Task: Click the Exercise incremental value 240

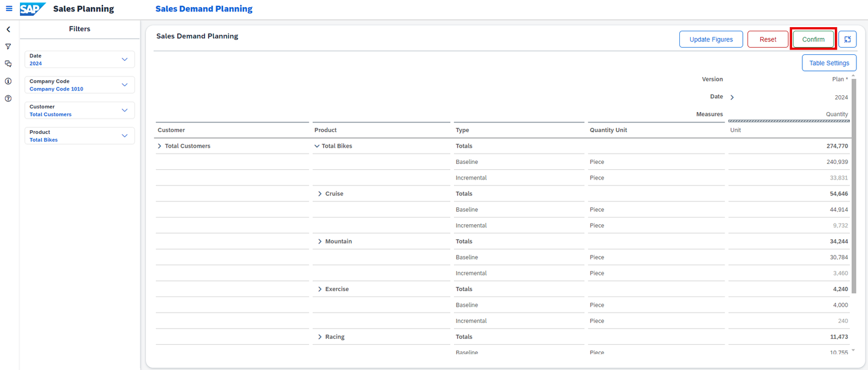Action: [x=843, y=321]
